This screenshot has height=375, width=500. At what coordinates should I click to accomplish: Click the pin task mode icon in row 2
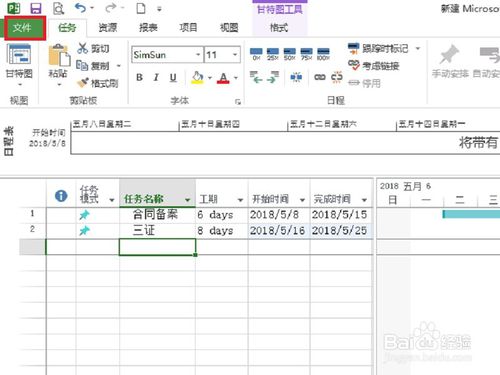pos(84,231)
